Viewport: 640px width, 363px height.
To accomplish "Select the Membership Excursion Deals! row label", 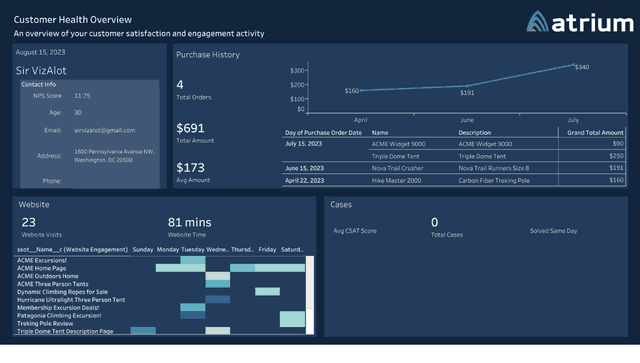I will click(x=58, y=307).
